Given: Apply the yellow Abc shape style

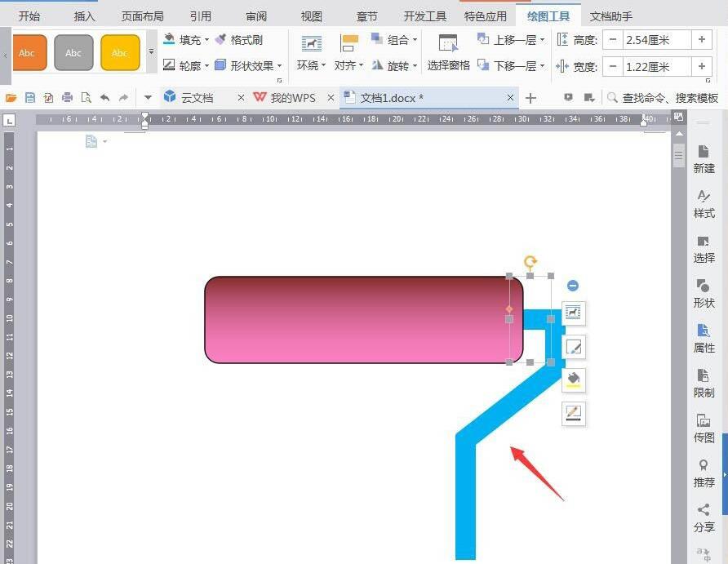Looking at the screenshot, I should [120, 52].
